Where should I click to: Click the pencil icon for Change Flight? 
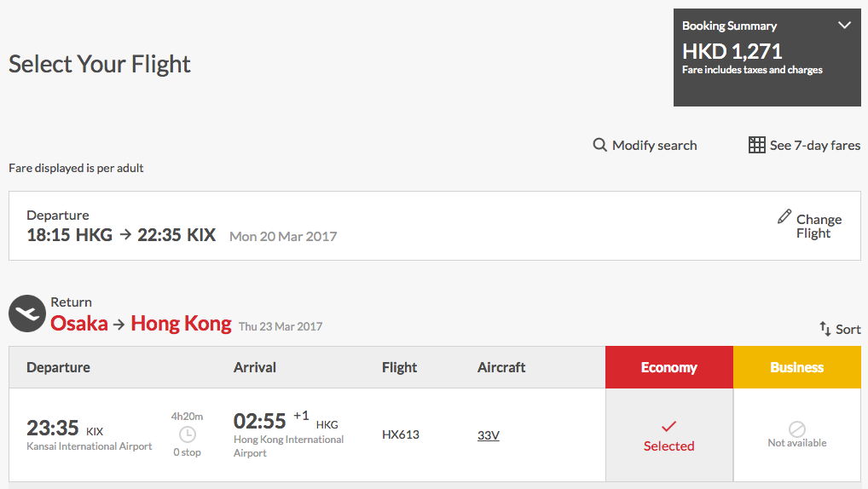(x=784, y=216)
